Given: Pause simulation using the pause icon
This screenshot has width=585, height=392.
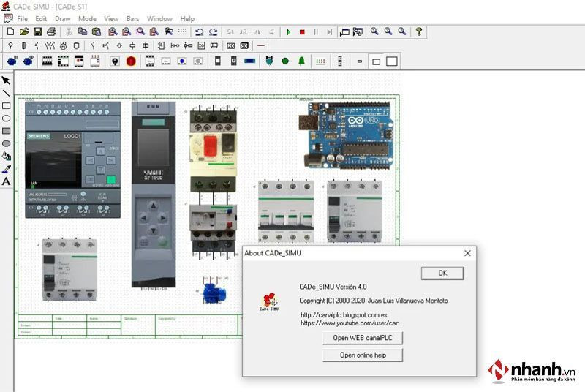Looking at the screenshot, I should (316, 32).
